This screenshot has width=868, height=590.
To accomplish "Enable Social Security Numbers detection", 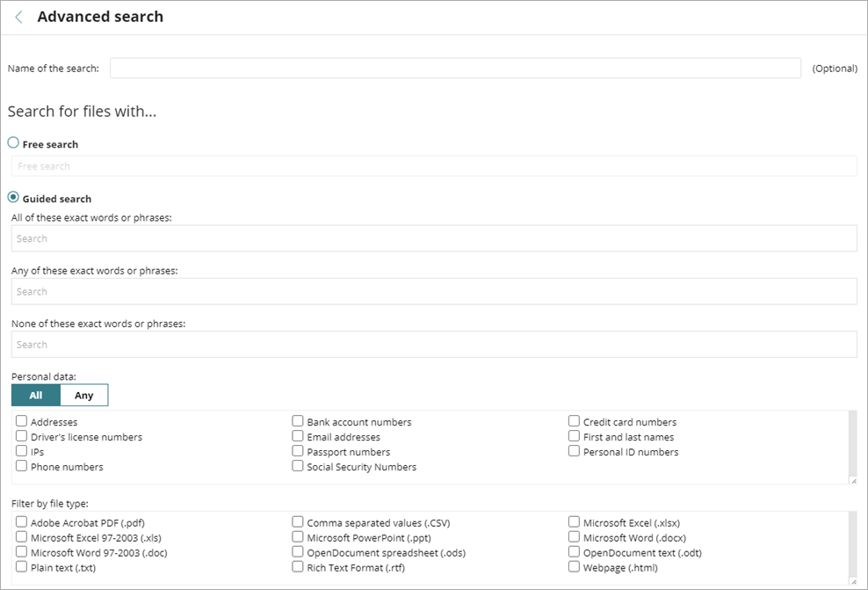I will click(297, 466).
